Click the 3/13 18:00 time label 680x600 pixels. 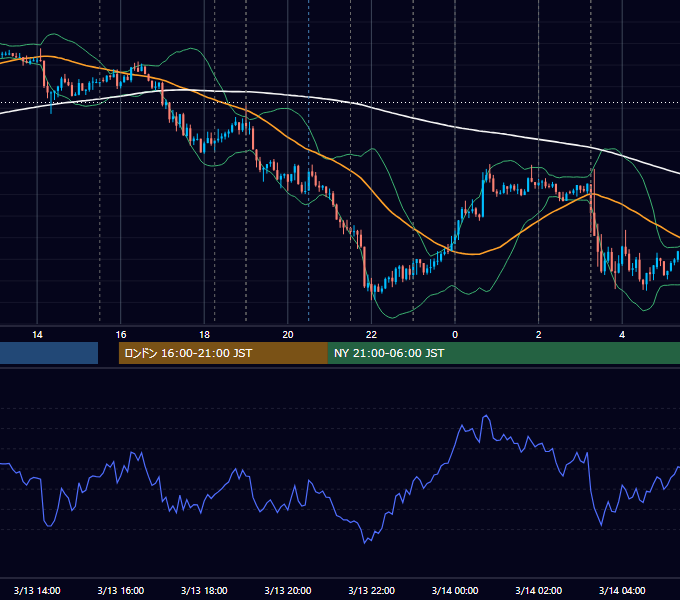(x=204, y=590)
